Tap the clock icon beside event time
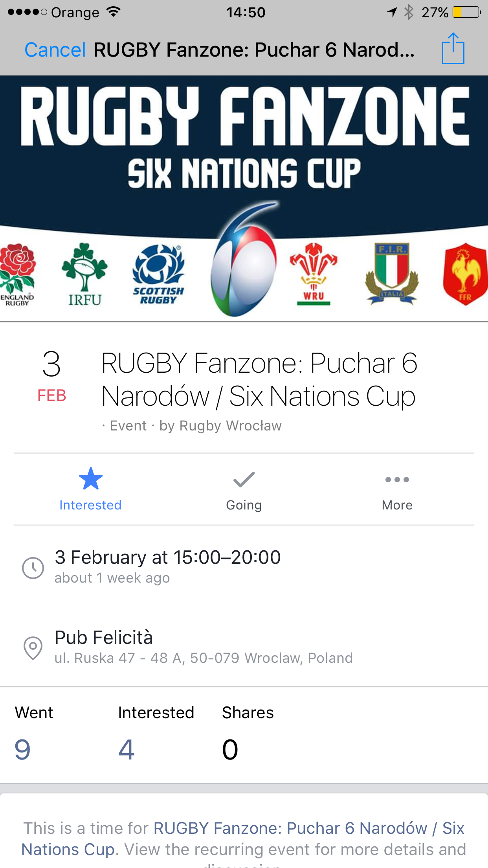488x868 pixels. [33, 568]
